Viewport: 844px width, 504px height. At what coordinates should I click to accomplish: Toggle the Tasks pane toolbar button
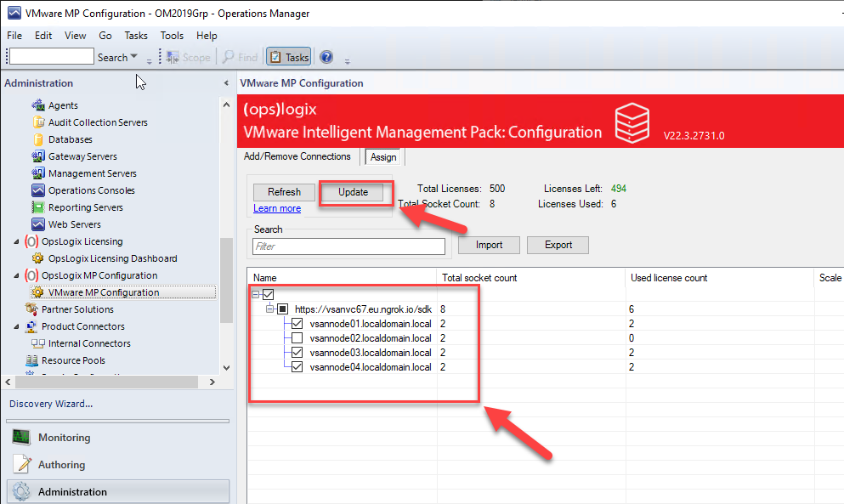pos(288,57)
